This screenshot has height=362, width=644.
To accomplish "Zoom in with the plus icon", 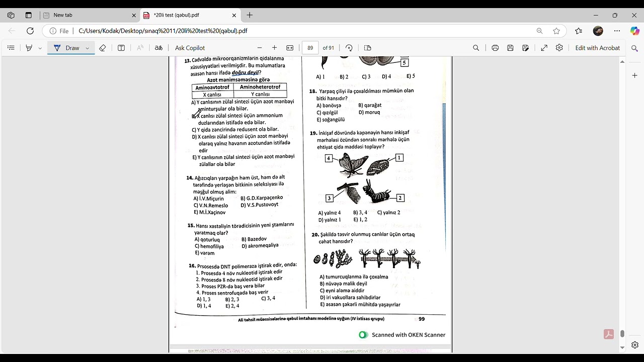I will (x=274, y=48).
